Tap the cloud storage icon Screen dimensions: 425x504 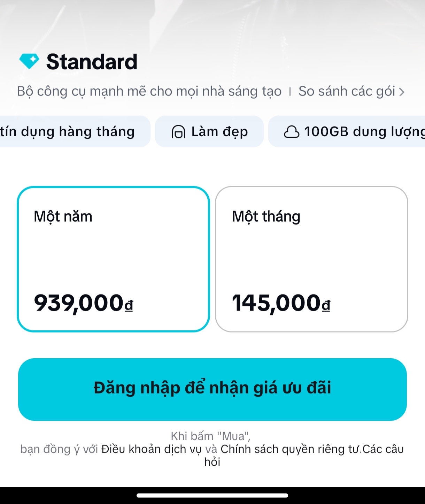(292, 132)
